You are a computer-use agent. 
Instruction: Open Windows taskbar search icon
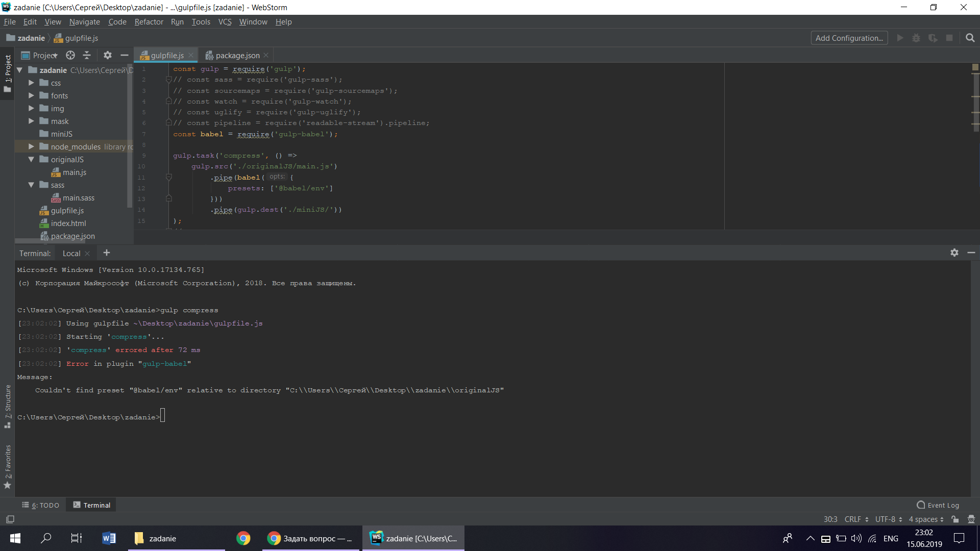pos(46,538)
